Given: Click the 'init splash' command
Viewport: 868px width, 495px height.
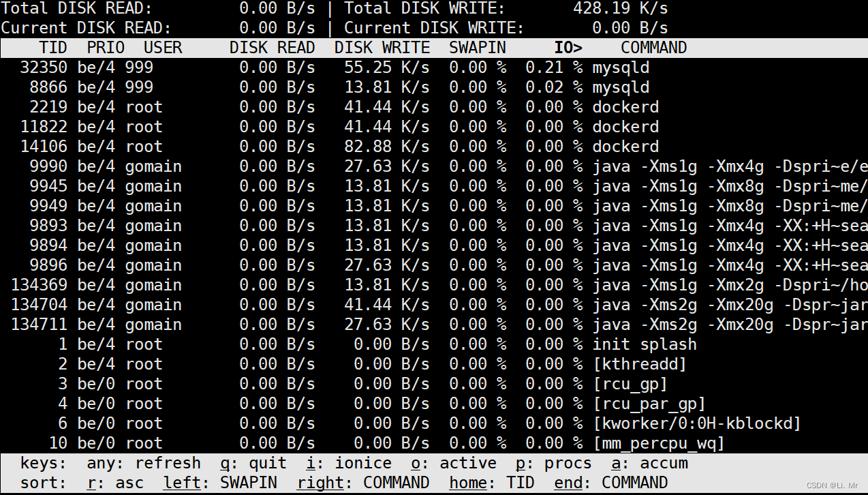Looking at the screenshot, I should click(645, 344).
